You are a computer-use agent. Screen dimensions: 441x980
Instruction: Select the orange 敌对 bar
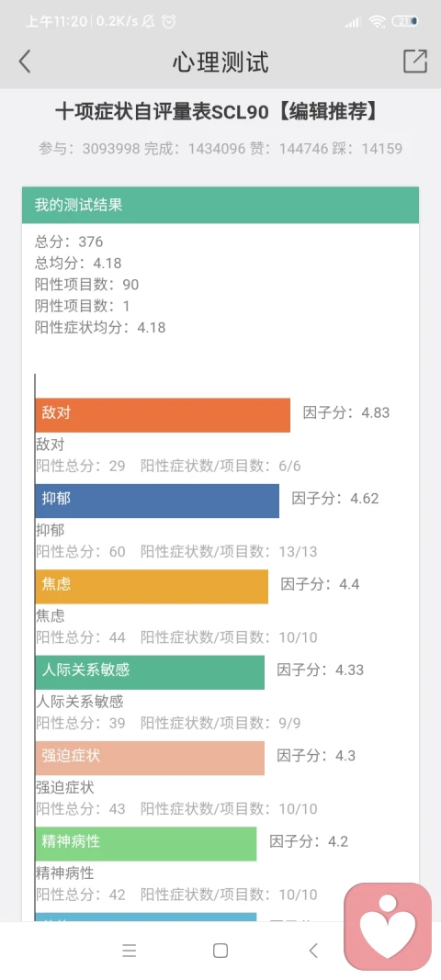click(163, 415)
